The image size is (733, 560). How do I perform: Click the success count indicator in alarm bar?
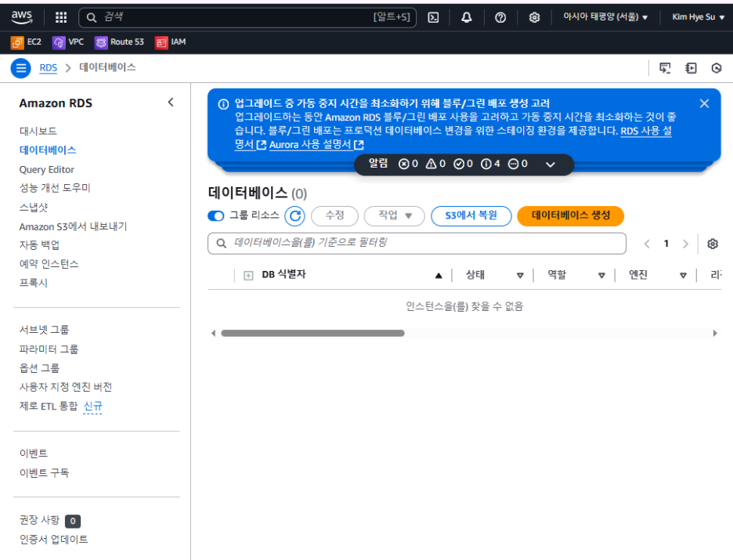point(464,164)
